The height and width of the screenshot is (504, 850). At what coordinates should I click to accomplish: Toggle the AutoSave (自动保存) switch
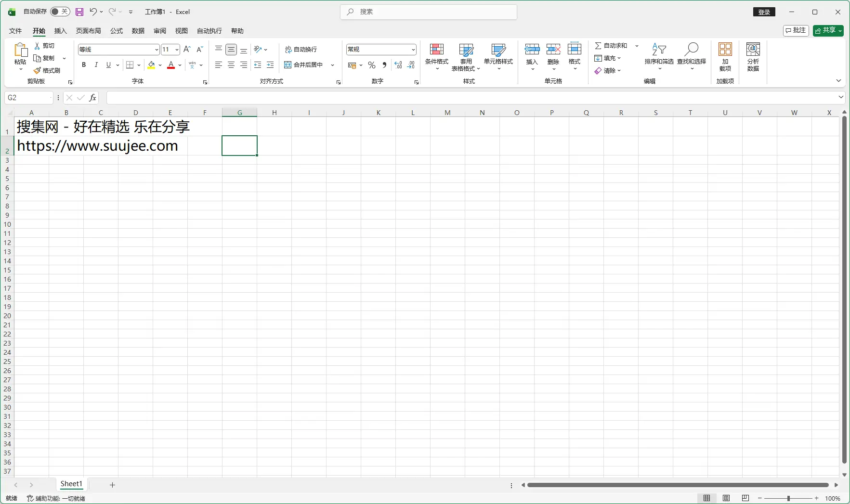click(60, 12)
